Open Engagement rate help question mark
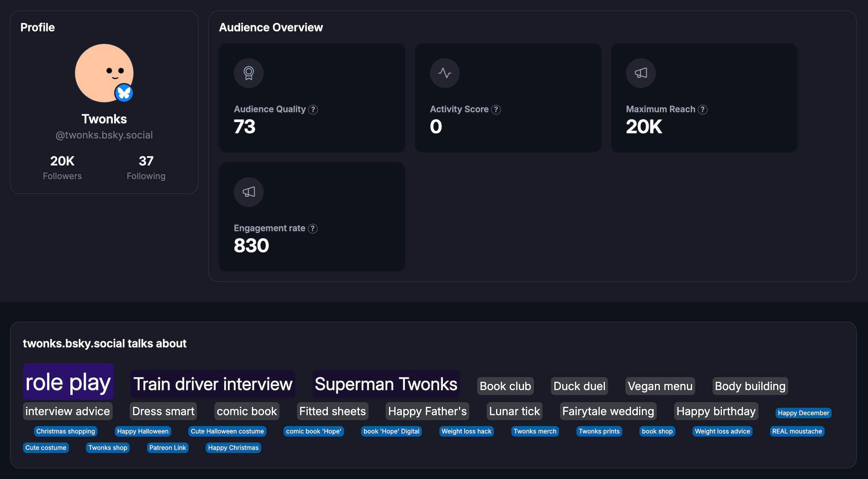Screen dimensions: 868x479 pos(312,229)
